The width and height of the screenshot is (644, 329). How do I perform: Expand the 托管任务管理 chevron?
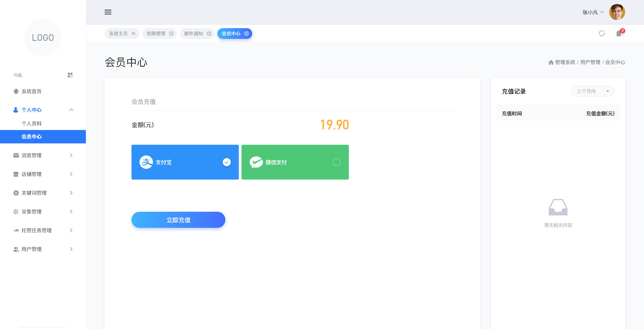71,231
